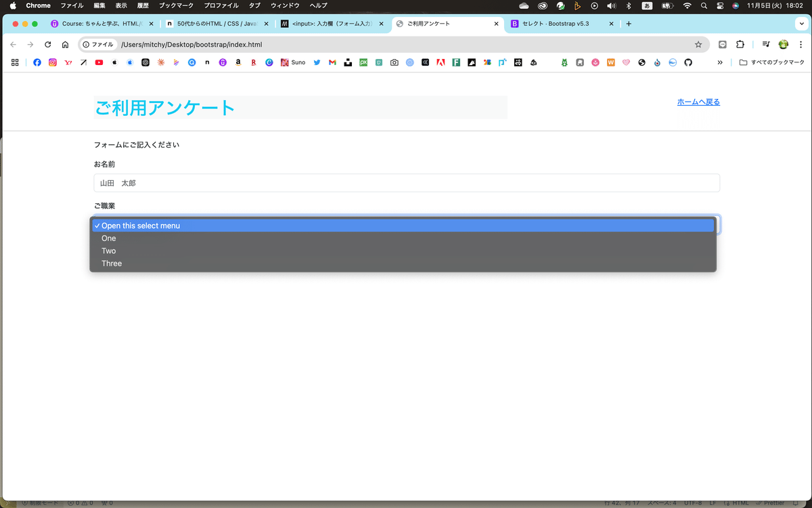Click the ホームへ戻る link
Image resolution: width=812 pixels, height=508 pixels.
click(698, 102)
